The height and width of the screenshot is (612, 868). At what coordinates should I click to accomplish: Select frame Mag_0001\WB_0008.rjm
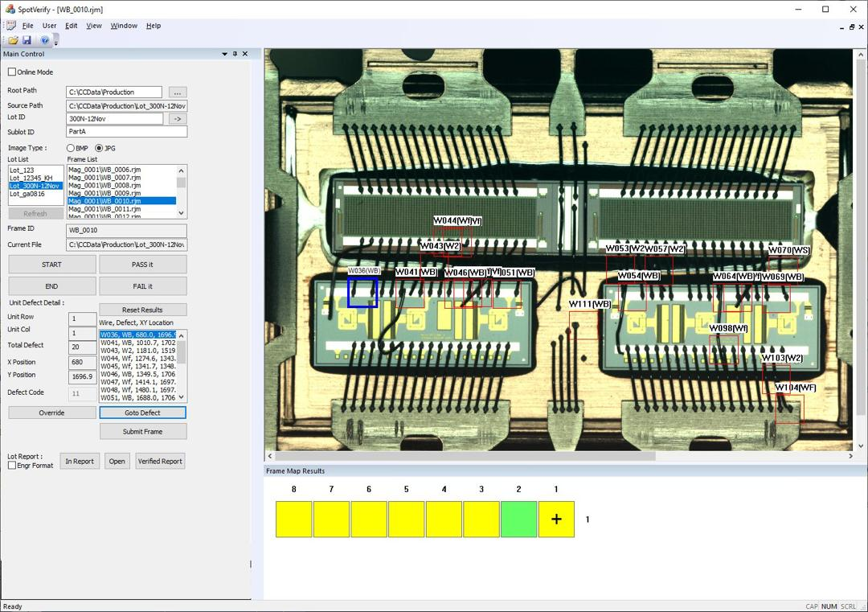click(121, 185)
